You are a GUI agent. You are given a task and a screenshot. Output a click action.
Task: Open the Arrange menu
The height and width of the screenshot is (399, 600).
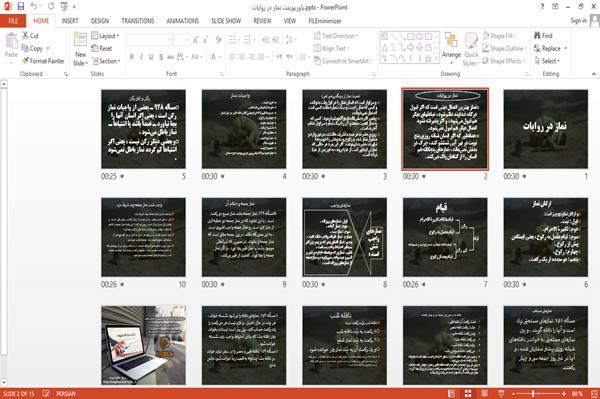(451, 49)
